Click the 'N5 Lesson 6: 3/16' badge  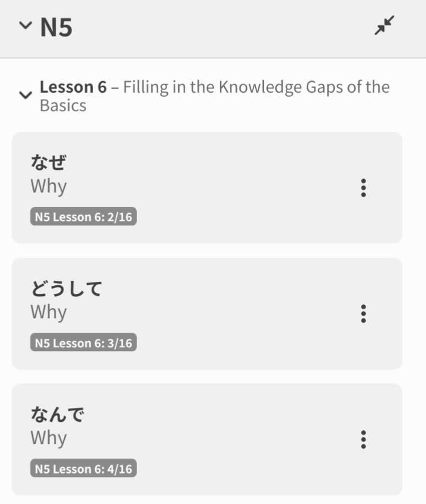[83, 343]
